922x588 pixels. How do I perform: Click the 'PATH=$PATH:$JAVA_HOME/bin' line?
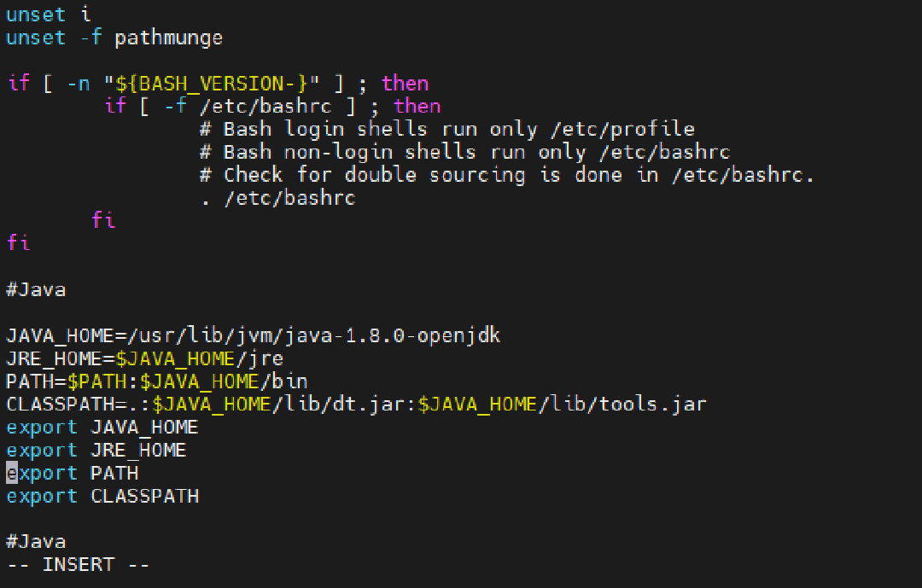click(157, 381)
